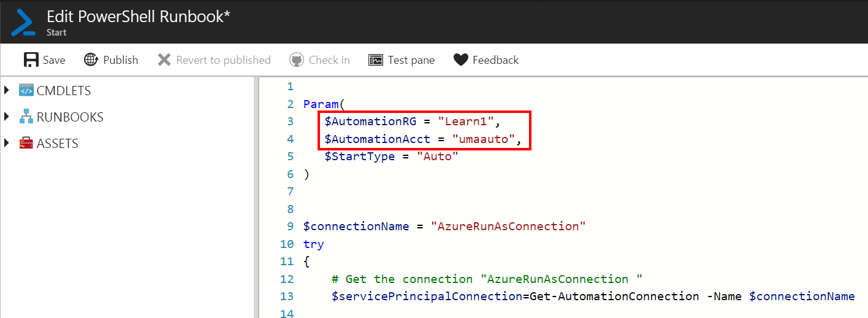Click line number 7 in the gutter
The height and width of the screenshot is (318, 868).
(x=290, y=192)
